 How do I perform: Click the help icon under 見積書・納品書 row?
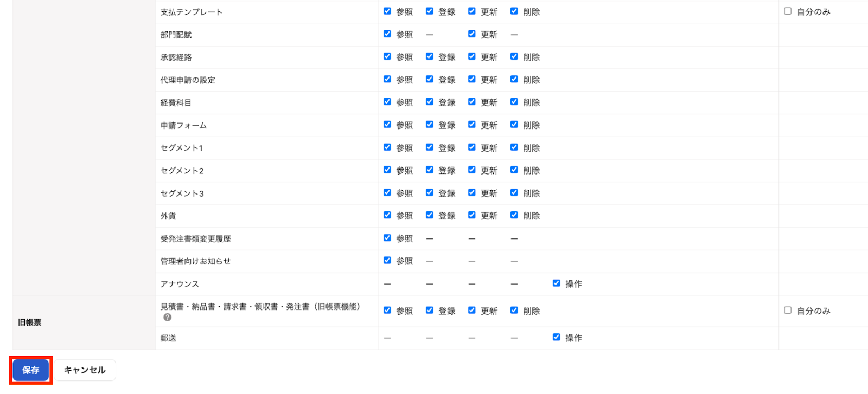coord(167,318)
